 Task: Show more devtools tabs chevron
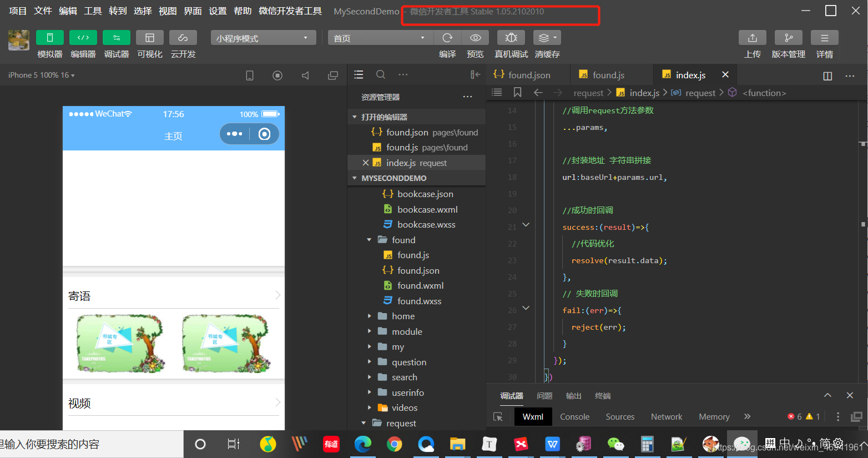pos(747,416)
